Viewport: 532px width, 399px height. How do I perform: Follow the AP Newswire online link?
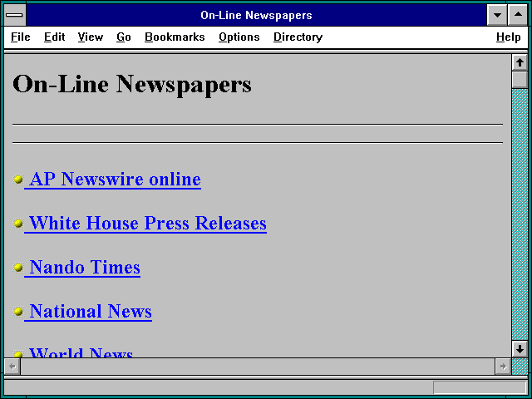pyautogui.click(x=115, y=180)
